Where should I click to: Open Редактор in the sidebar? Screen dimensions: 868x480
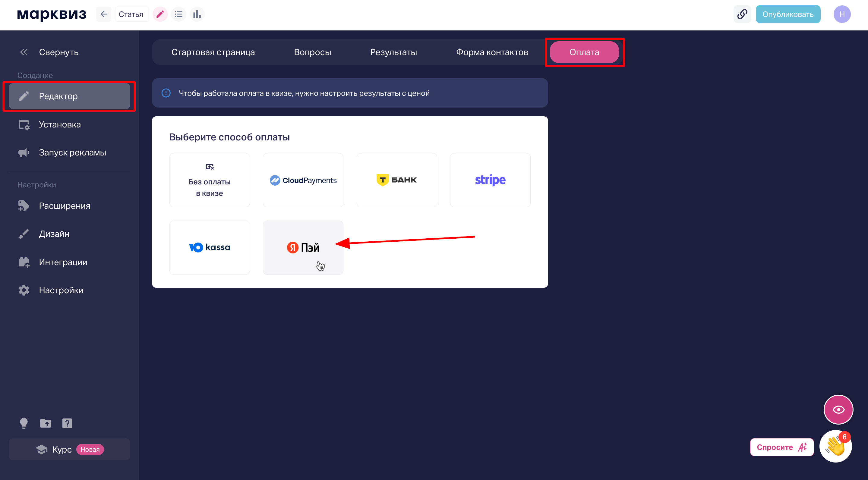pyautogui.click(x=69, y=96)
